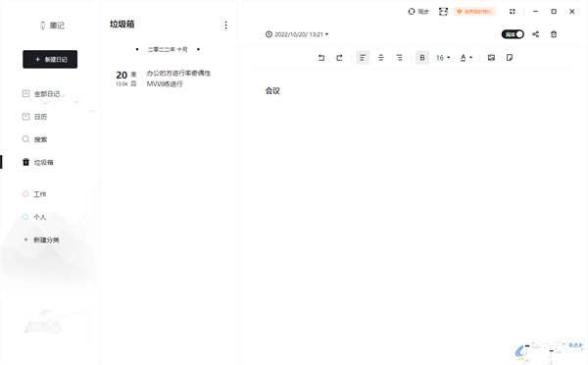Toggle the reading mode switch
Screen dimensions: 588x365
(x=513, y=34)
